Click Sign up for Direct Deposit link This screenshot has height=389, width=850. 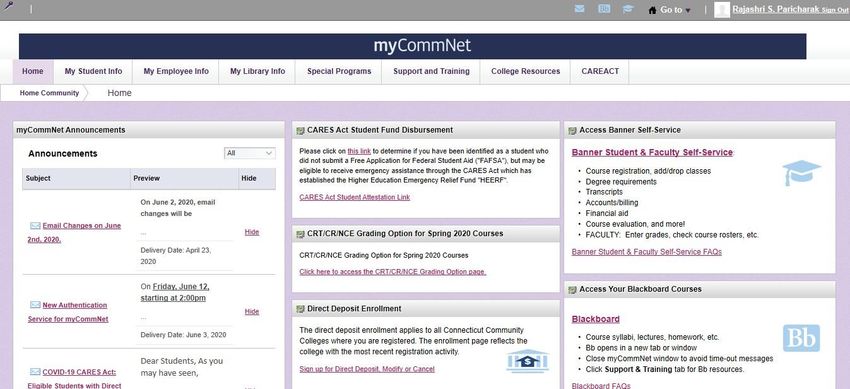click(x=367, y=369)
